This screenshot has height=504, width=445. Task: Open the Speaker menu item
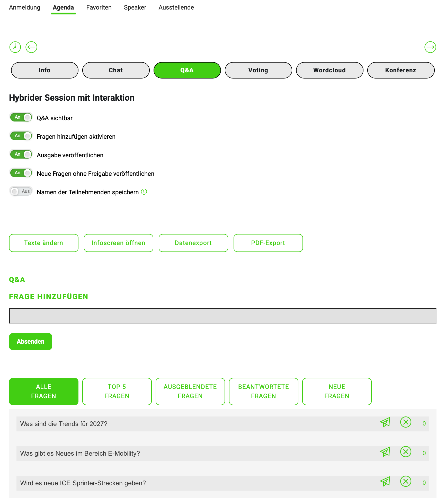pyautogui.click(x=135, y=7)
